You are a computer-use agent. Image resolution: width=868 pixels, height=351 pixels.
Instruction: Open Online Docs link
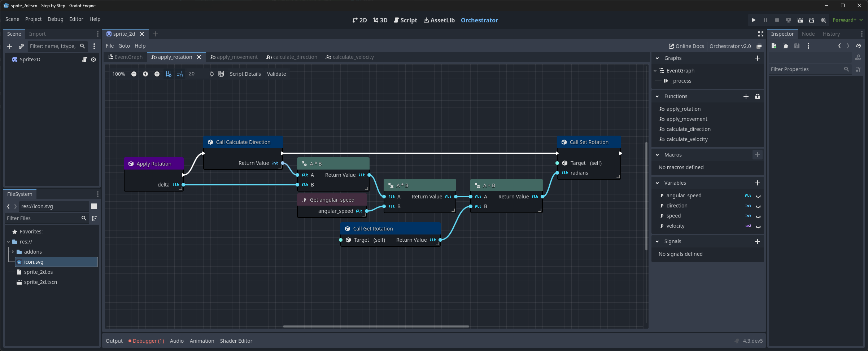click(x=686, y=46)
